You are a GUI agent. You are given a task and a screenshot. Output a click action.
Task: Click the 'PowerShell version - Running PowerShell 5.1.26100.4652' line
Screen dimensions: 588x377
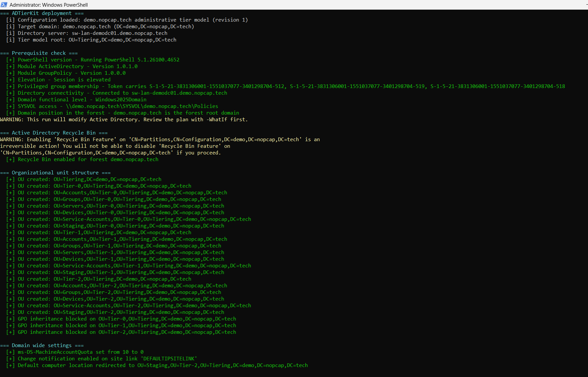[93, 60]
